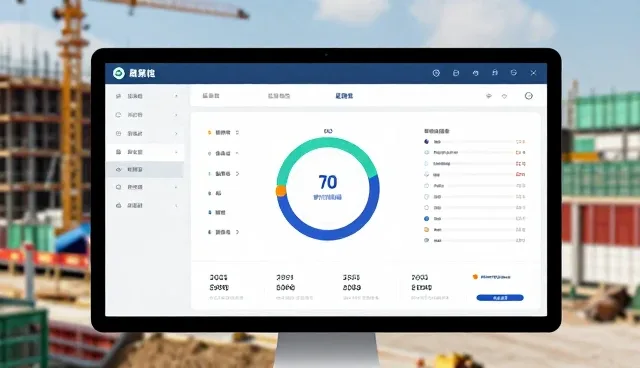Click the header icon just left of the X
Viewport: 640px width, 368px height.
point(513,73)
